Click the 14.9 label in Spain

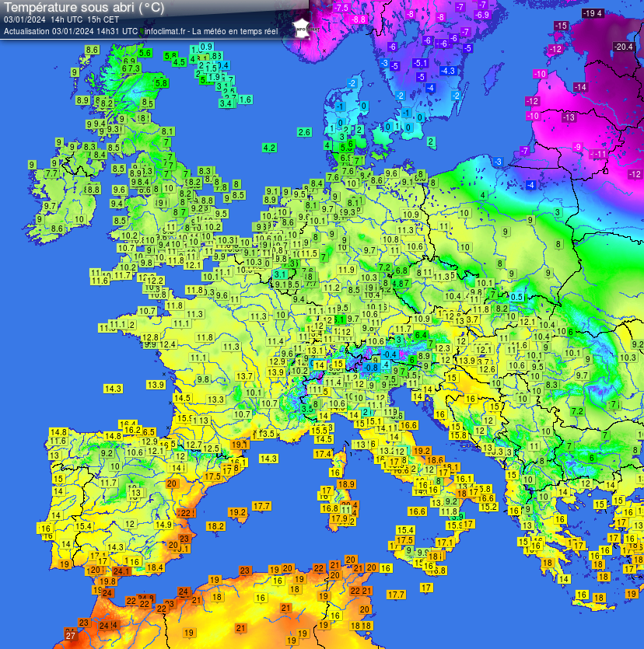[163, 525]
